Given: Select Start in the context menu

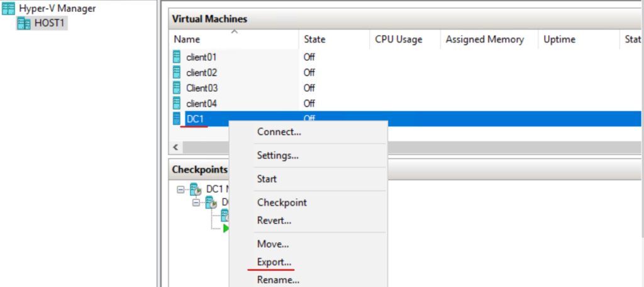Looking at the screenshot, I should [x=267, y=179].
